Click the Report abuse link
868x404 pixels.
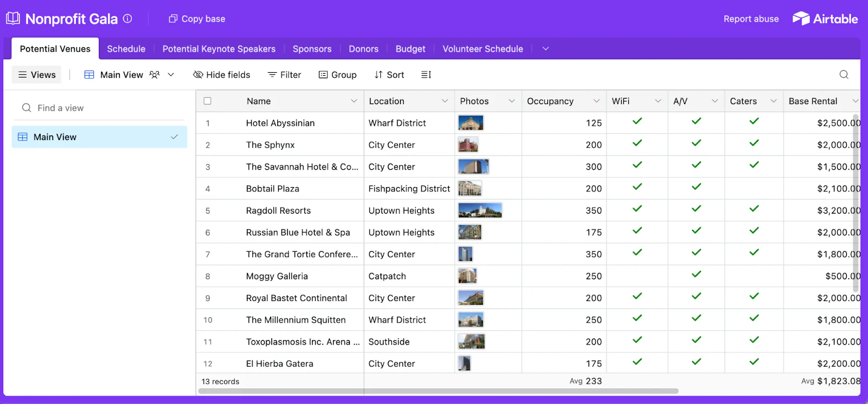751,19
